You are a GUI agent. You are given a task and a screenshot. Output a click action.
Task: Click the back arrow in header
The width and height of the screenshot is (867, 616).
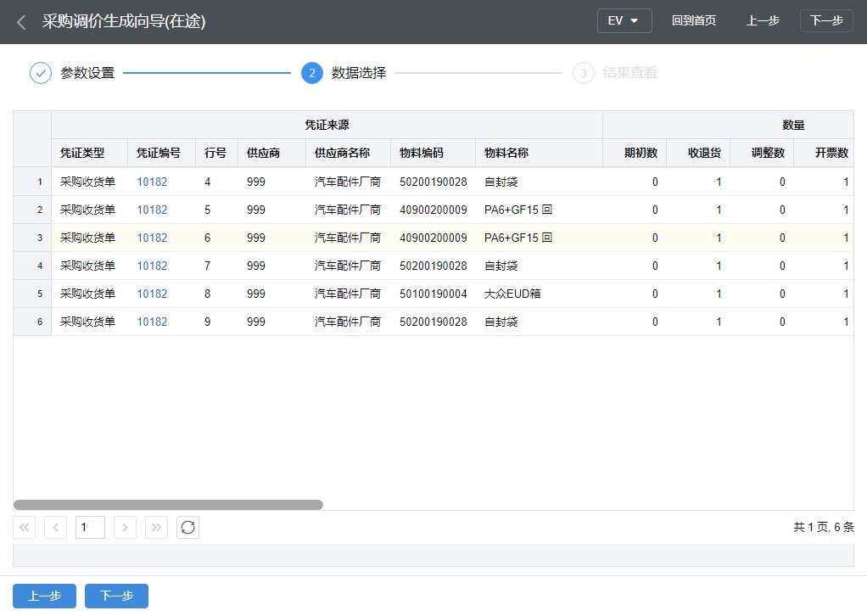(21, 22)
